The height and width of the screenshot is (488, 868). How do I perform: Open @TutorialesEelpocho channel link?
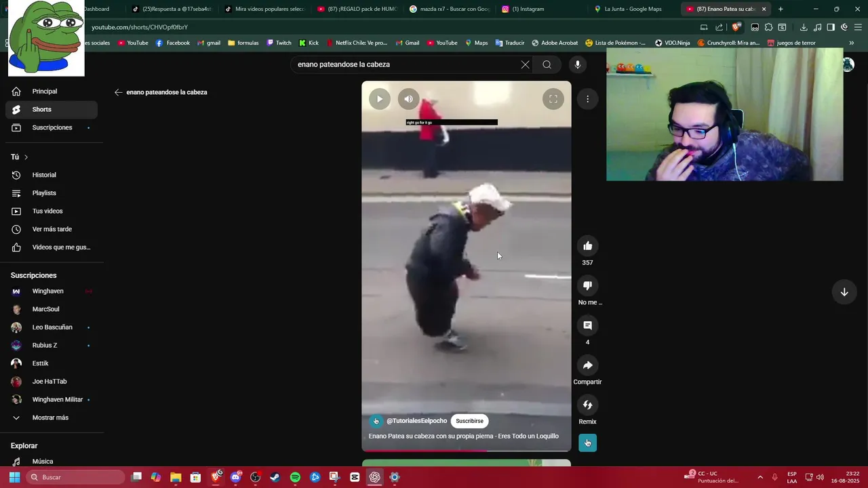[x=416, y=421]
